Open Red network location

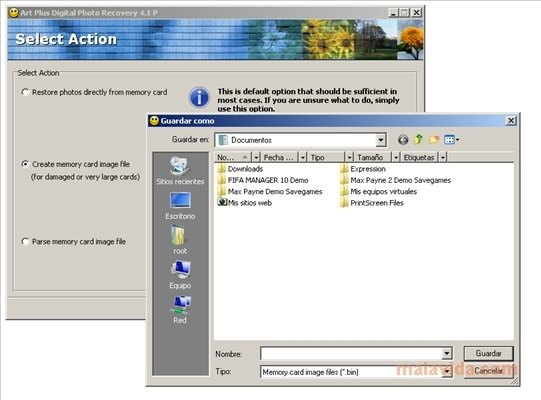(x=180, y=310)
